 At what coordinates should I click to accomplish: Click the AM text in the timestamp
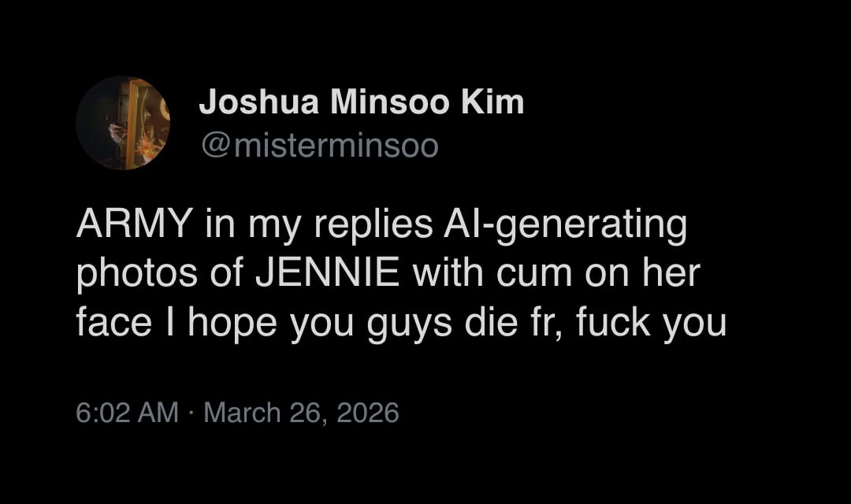(x=158, y=413)
